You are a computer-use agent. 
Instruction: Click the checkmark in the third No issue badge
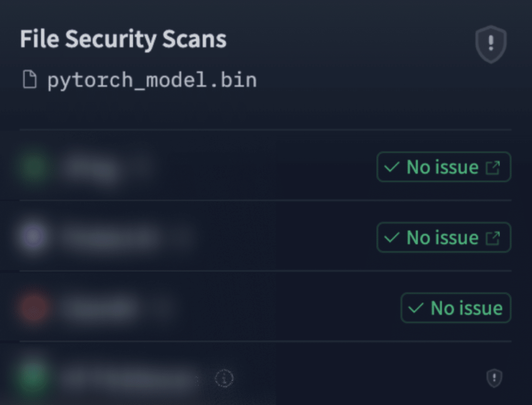(416, 308)
